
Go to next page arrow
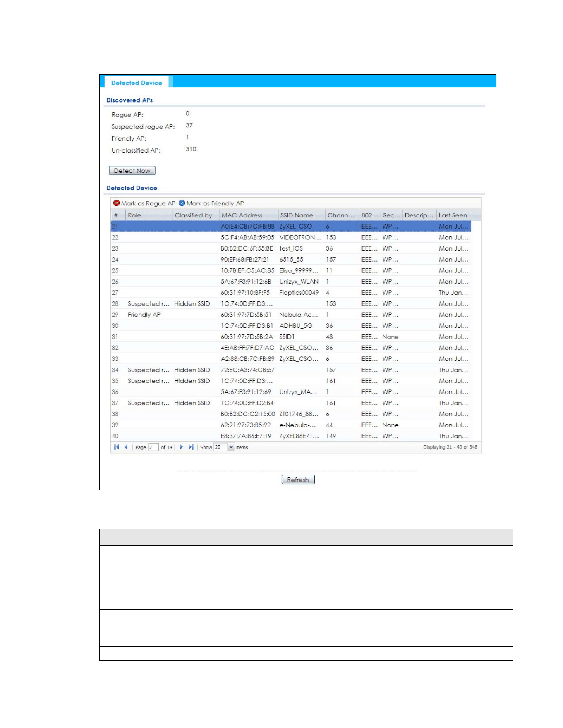[x=181, y=447]
